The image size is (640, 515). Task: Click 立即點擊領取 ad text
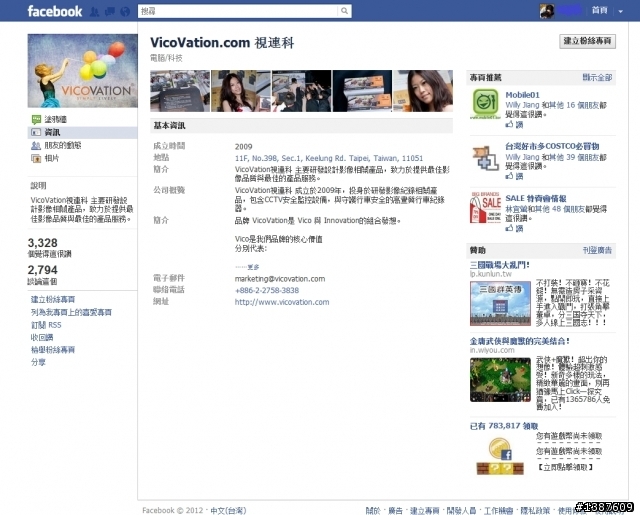coord(565,467)
